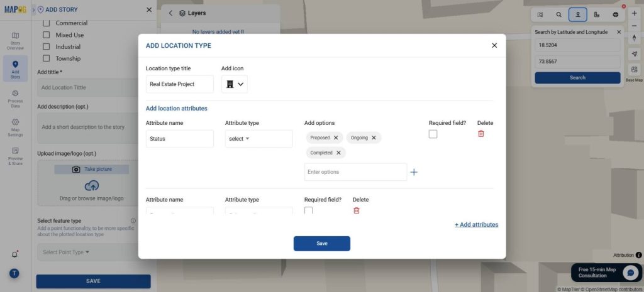The height and width of the screenshot is (292, 644).
Task: Expand sidebar with chevron next to logo
Action: tap(34, 9)
